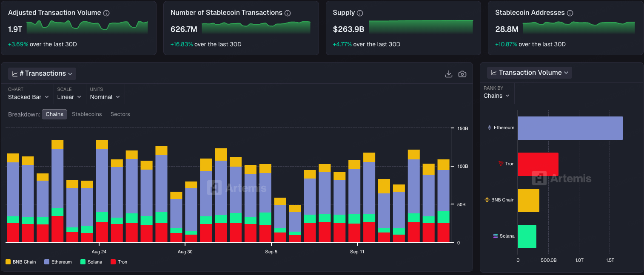Viewport: 644px width, 275px height.
Task: Click the download chart icon
Action: (448, 74)
